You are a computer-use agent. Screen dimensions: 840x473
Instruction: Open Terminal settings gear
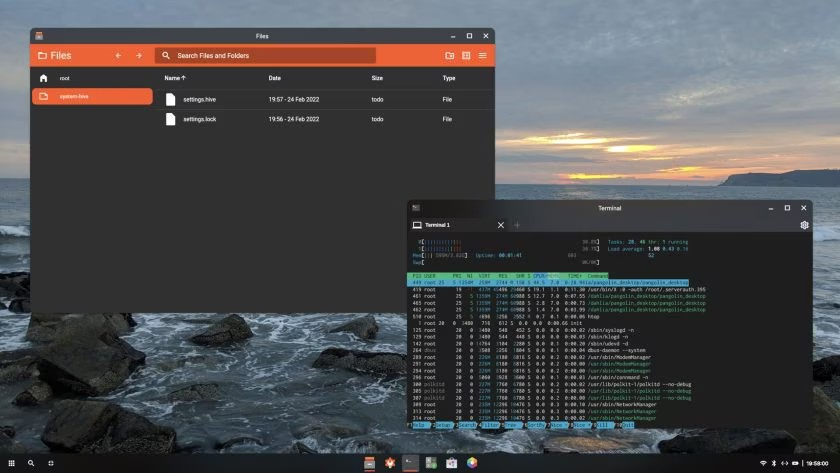[804, 226]
